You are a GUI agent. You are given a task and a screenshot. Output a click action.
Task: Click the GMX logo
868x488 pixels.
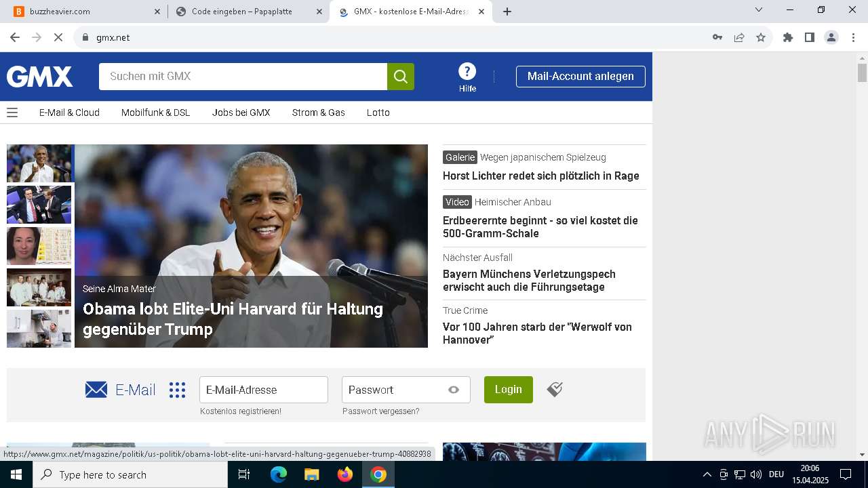[39, 77]
